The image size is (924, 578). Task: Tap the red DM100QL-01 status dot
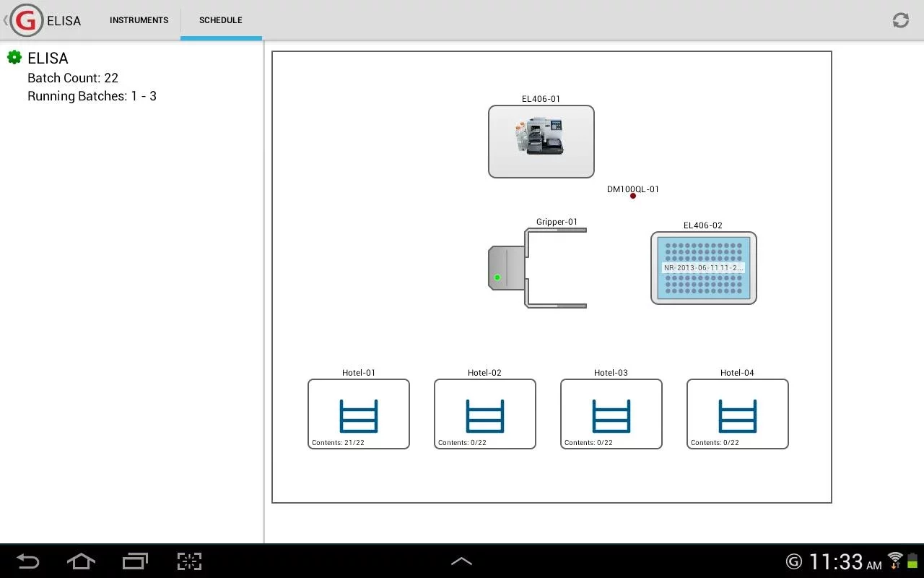pyautogui.click(x=633, y=196)
